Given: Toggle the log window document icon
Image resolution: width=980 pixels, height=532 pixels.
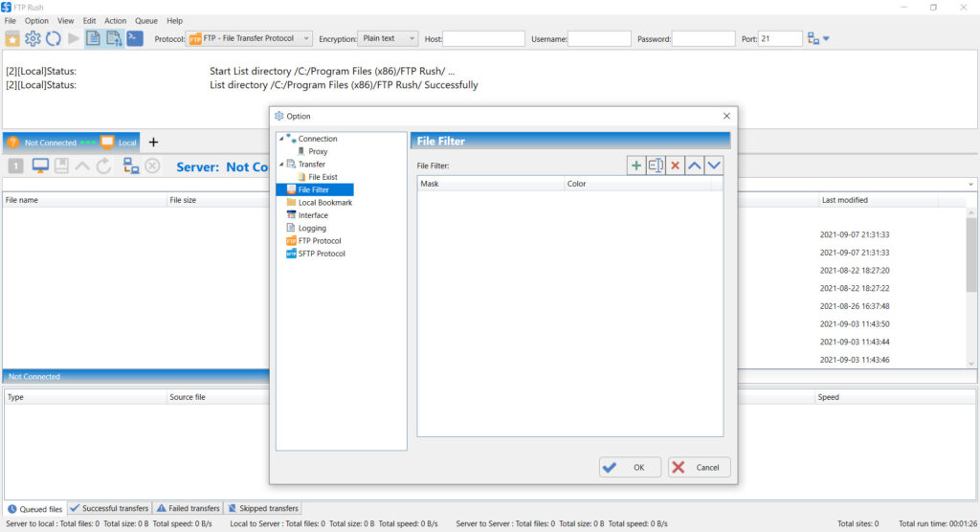Looking at the screenshot, I should click(x=93, y=39).
